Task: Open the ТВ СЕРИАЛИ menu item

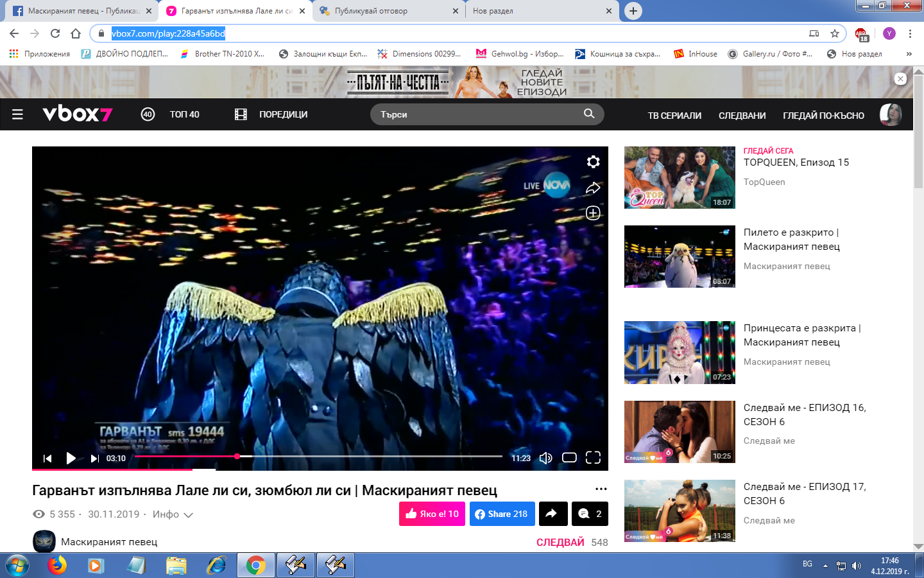Action: pyautogui.click(x=674, y=116)
